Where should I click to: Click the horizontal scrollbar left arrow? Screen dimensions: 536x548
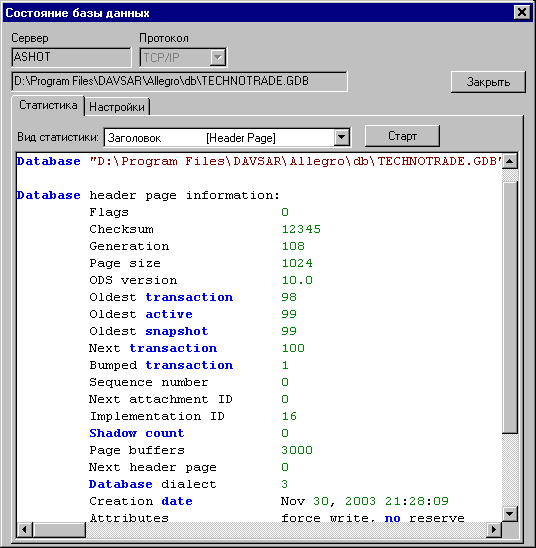(x=25, y=529)
